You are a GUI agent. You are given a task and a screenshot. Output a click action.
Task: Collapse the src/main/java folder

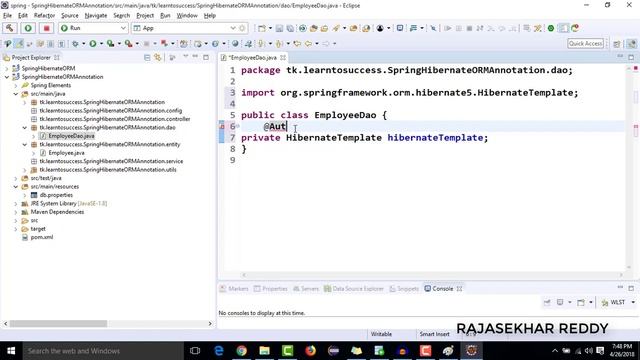[x=16, y=94]
